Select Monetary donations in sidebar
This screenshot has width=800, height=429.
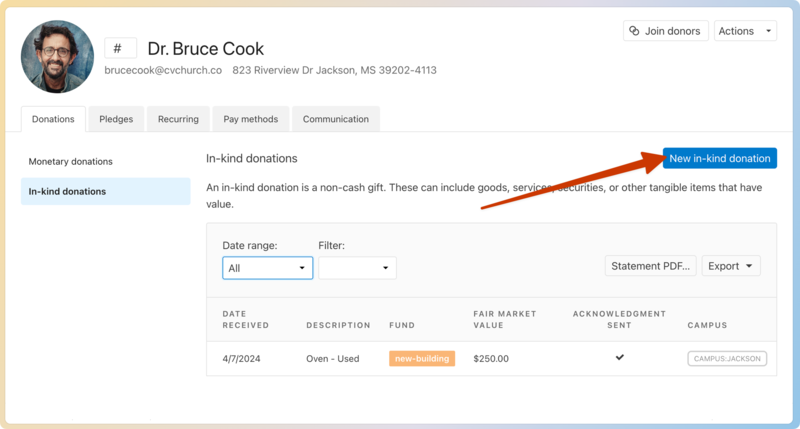70,161
